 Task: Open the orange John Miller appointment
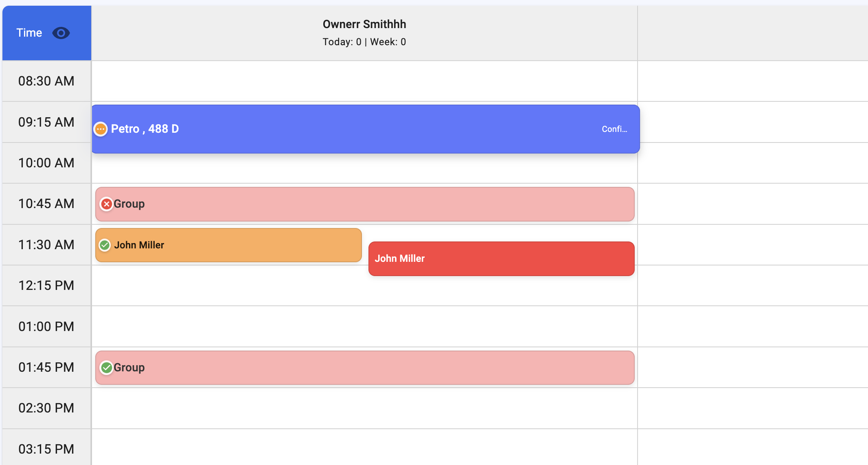pyautogui.click(x=244, y=245)
